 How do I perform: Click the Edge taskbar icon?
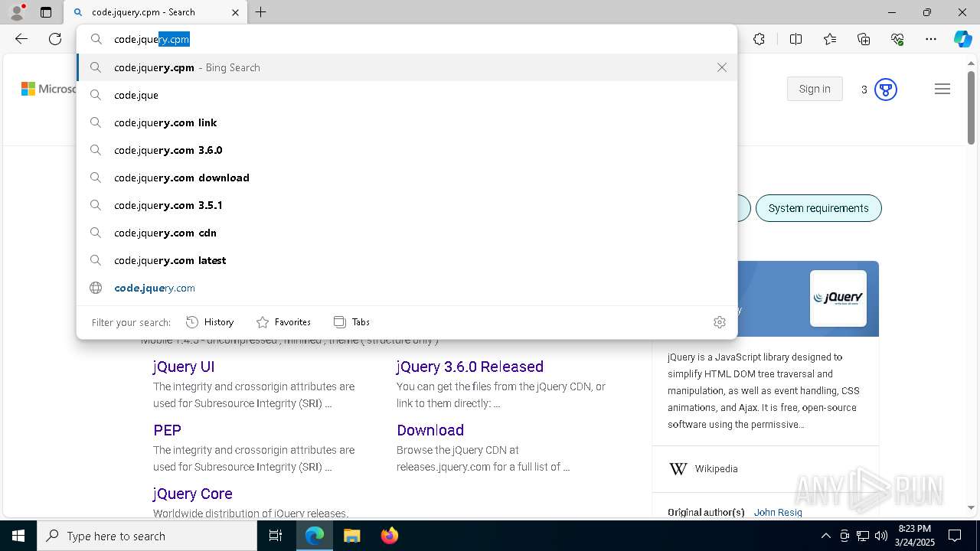pyautogui.click(x=315, y=536)
